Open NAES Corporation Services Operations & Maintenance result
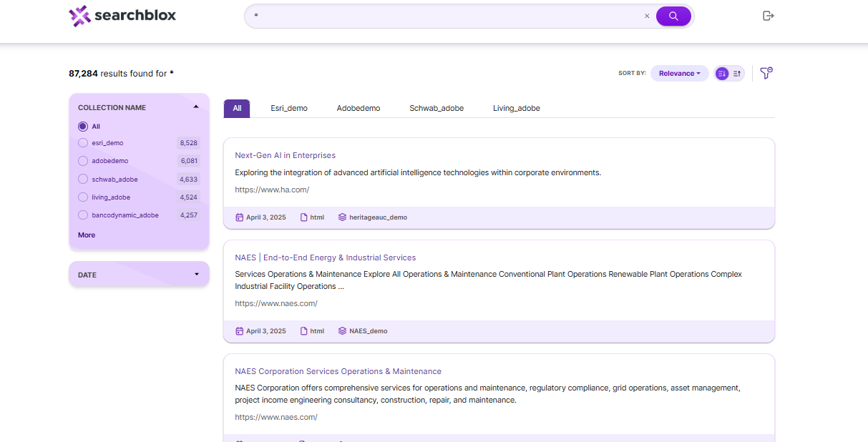The image size is (868, 442). pyautogui.click(x=338, y=371)
